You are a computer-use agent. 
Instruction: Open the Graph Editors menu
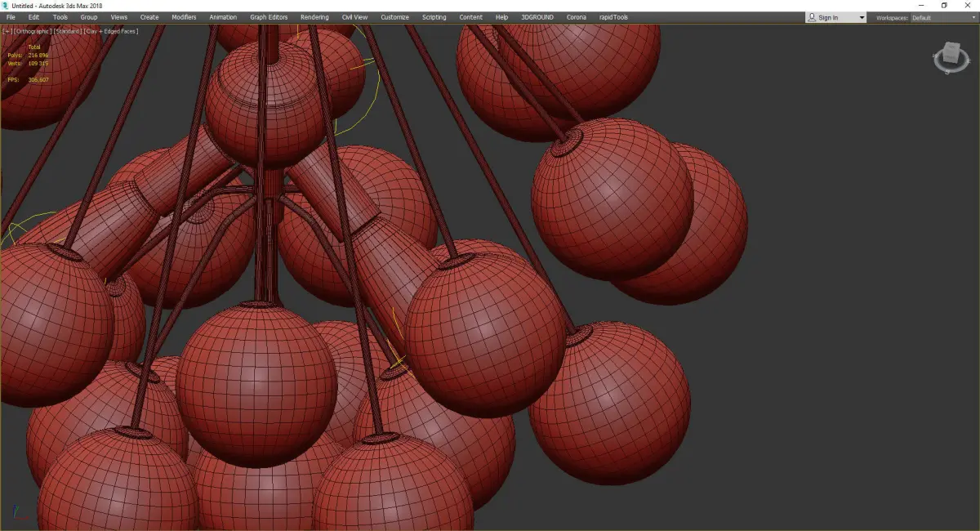[269, 17]
